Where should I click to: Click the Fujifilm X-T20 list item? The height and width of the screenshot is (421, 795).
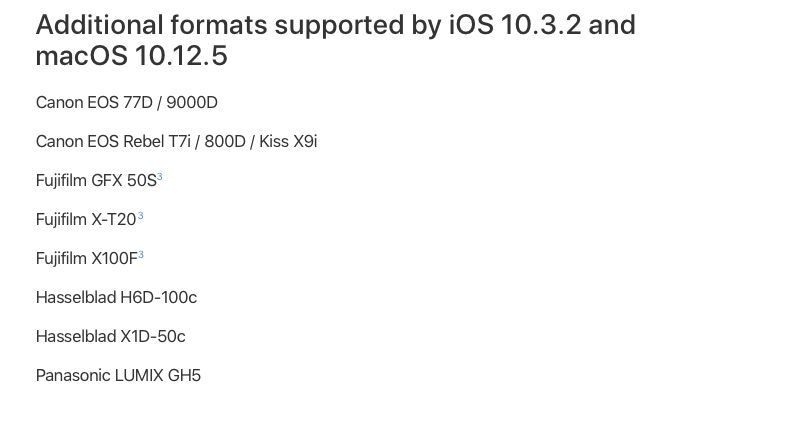(86, 220)
